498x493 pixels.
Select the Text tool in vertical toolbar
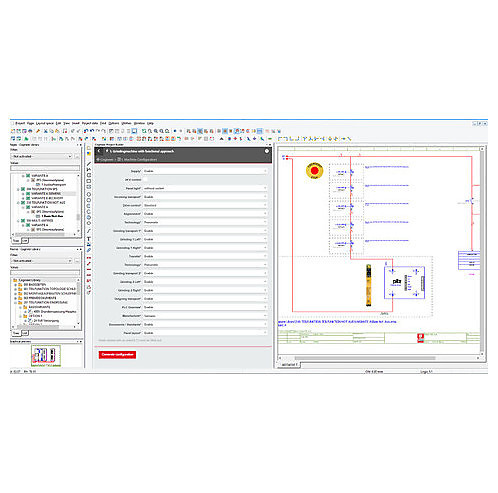[89, 239]
